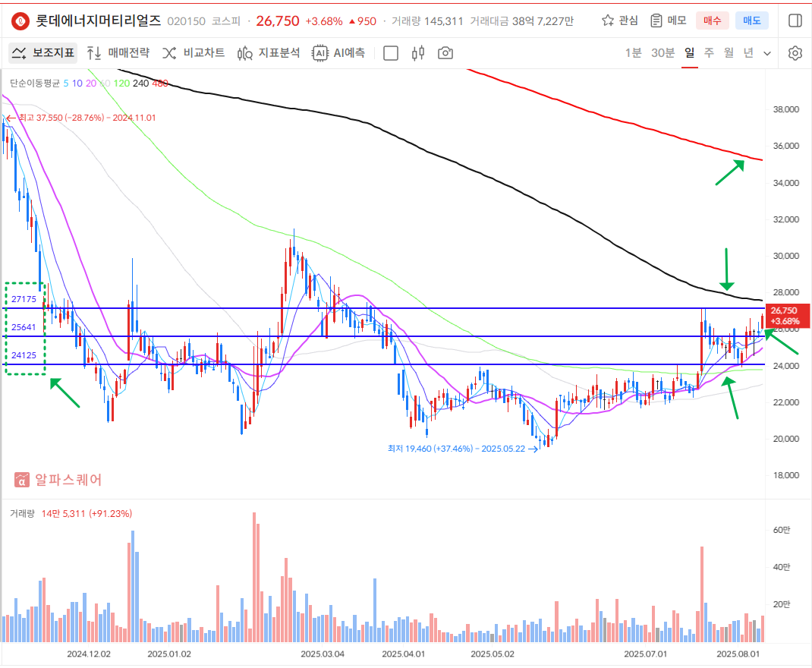Toggle the 10-day moving average

77,83
